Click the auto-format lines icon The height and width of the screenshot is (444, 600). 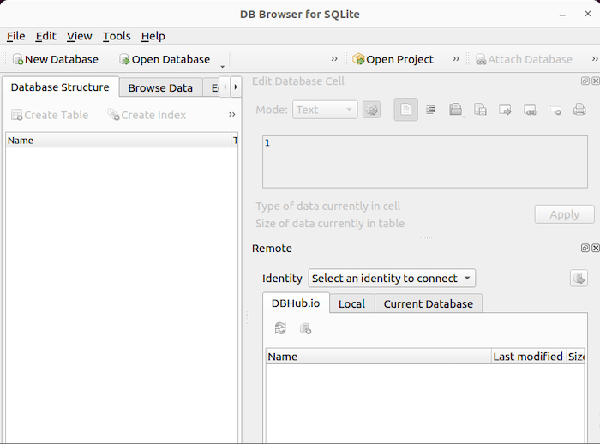coord(430,110)
